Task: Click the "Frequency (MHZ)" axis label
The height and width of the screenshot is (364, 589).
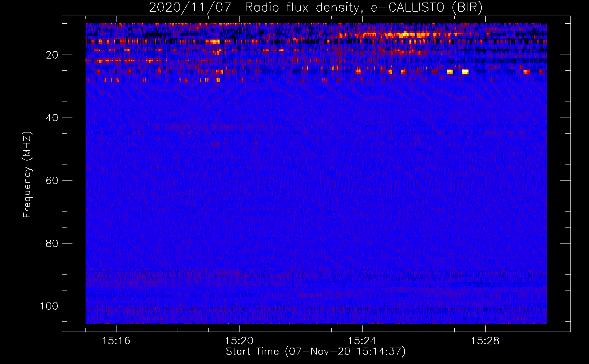Action: pyautogui.click(x=27, y=175)
